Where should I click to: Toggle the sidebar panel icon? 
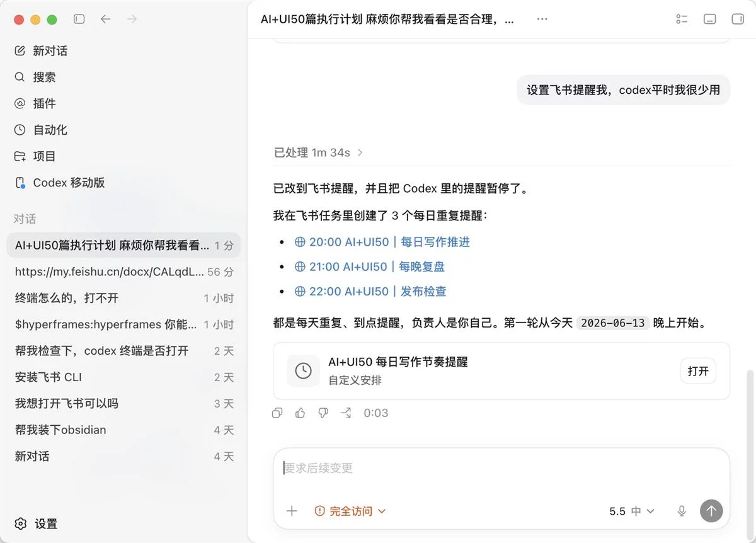tap(79, 20)
